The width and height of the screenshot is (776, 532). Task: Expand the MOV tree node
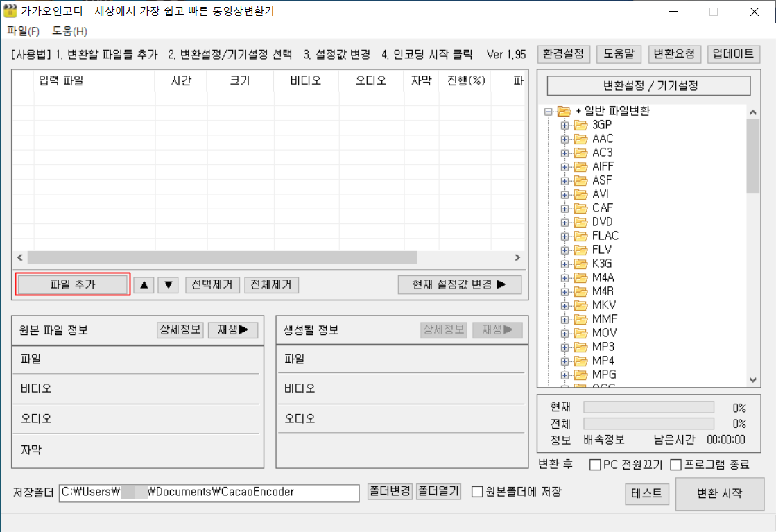coord(564,334)
